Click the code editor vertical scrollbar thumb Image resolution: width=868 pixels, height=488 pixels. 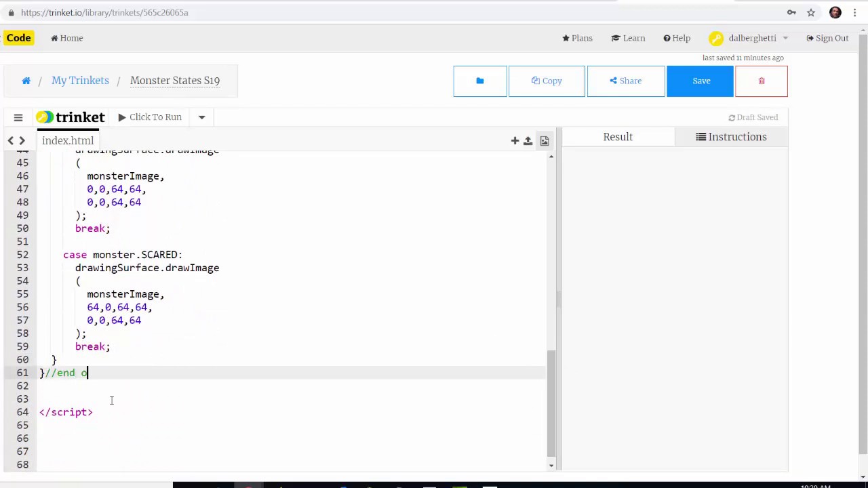[551, 403]
